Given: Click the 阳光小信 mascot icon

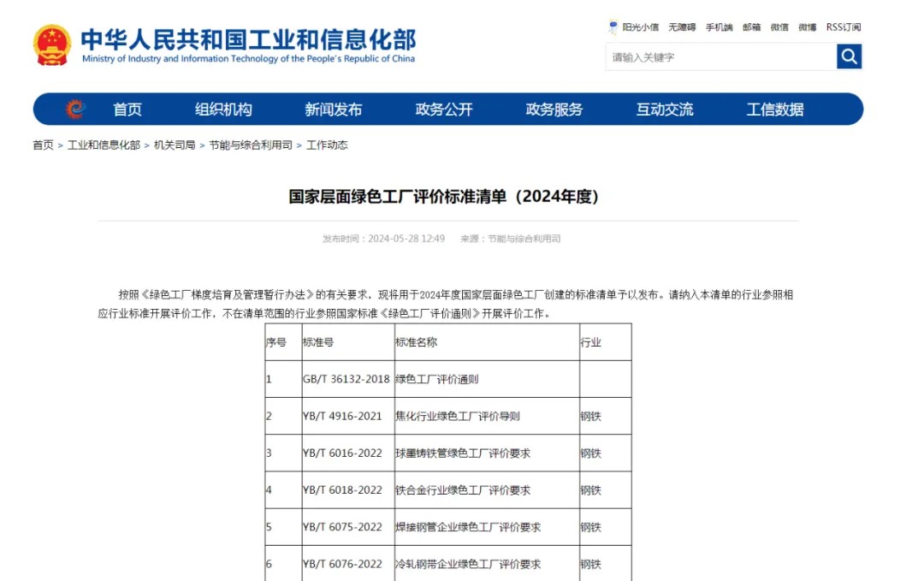Looking at the screenshot, I should (x=613, y=27).
